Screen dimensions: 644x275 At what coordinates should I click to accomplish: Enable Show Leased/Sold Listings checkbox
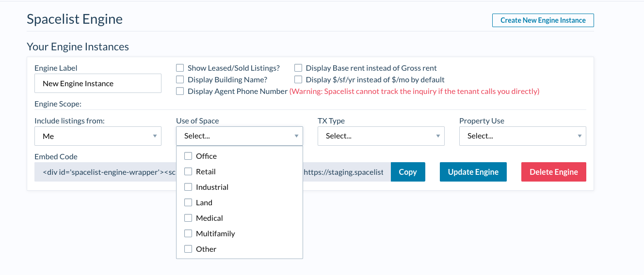coord(180,68)
